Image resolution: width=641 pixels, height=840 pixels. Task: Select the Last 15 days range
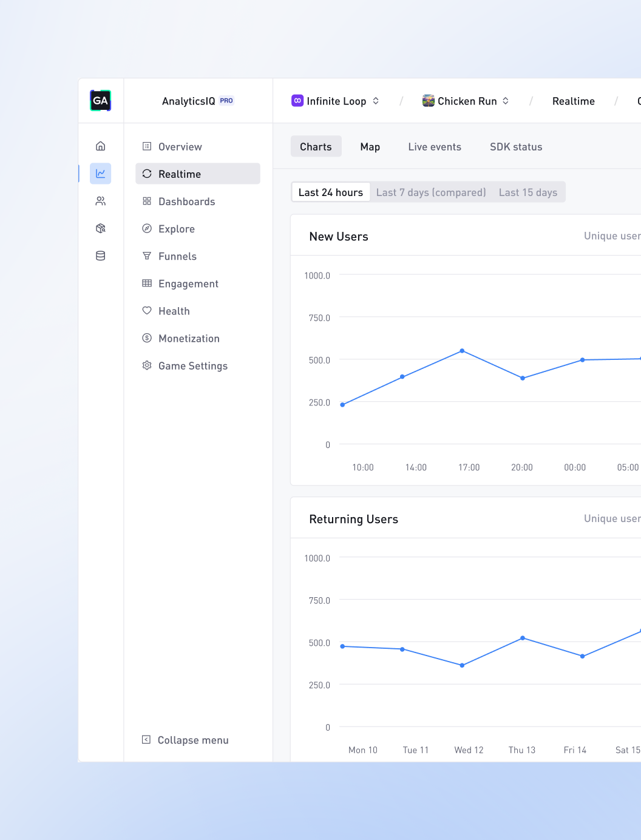tap(527, 192)
